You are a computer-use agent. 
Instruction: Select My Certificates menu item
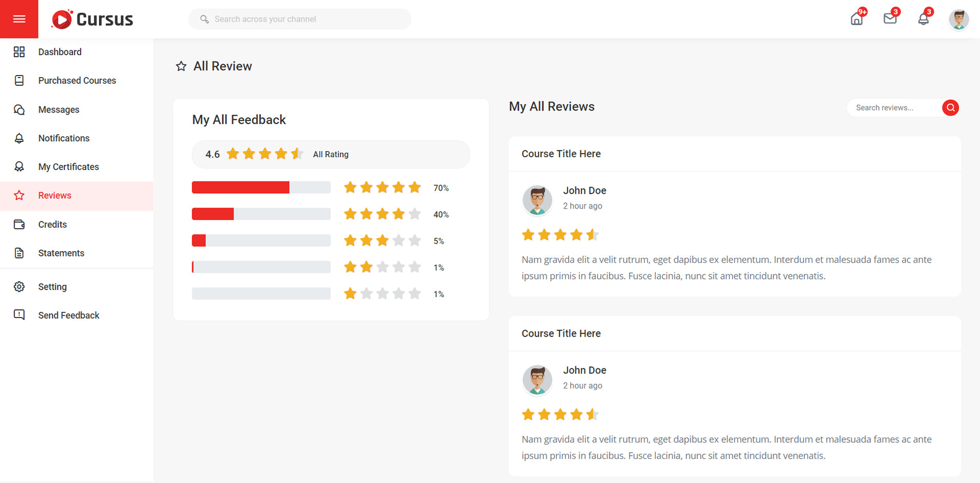click(x=68, y=167)
